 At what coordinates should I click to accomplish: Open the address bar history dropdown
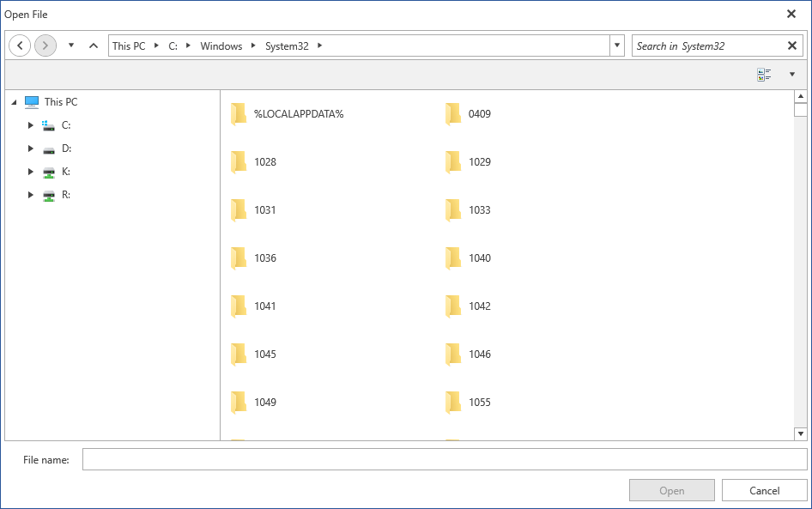click(617, 45)
